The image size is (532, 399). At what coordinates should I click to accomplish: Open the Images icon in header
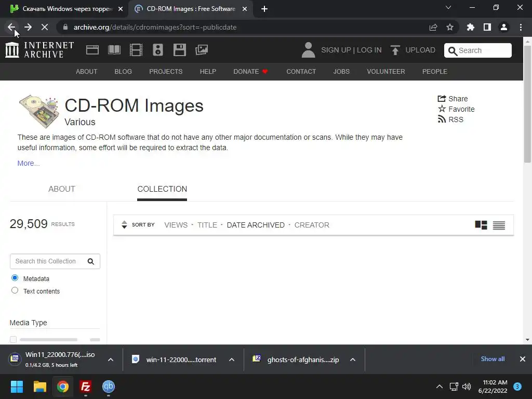tap(202, 50)
